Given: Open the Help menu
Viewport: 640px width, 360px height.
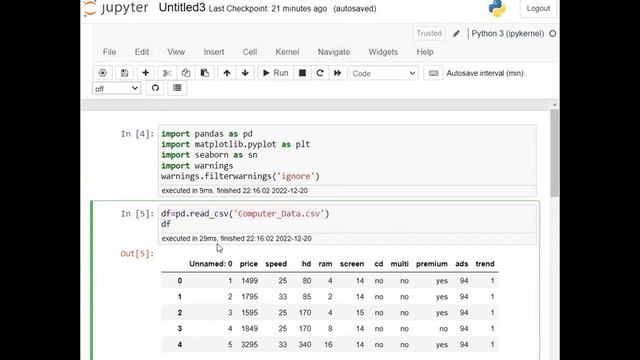Looking at the screenshot, I should 425,52.
